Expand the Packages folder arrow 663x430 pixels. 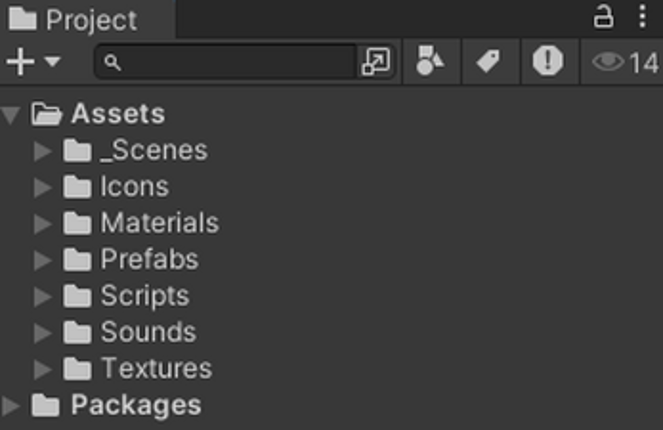point(11,405)
